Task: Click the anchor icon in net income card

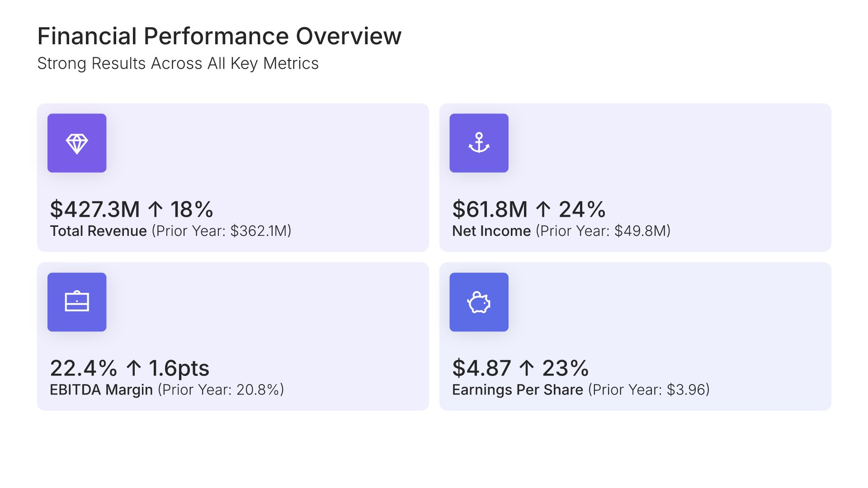Action: tap(479, 143)
